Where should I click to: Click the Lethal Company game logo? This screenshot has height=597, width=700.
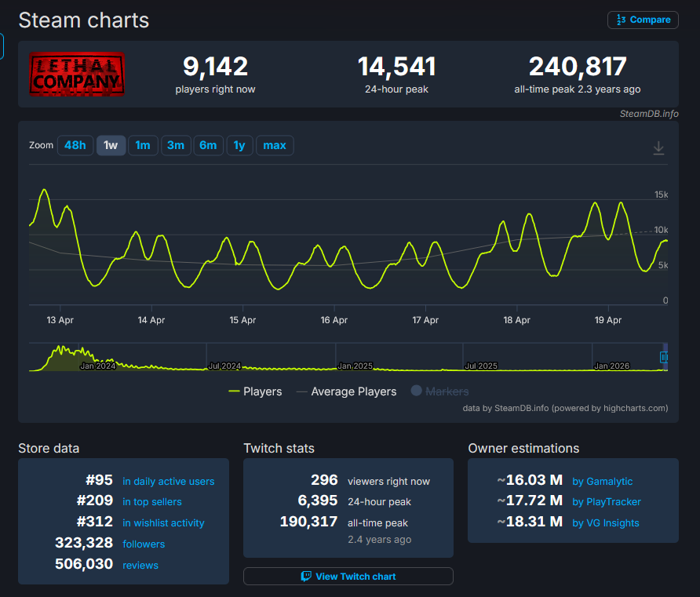pos(77,74)
